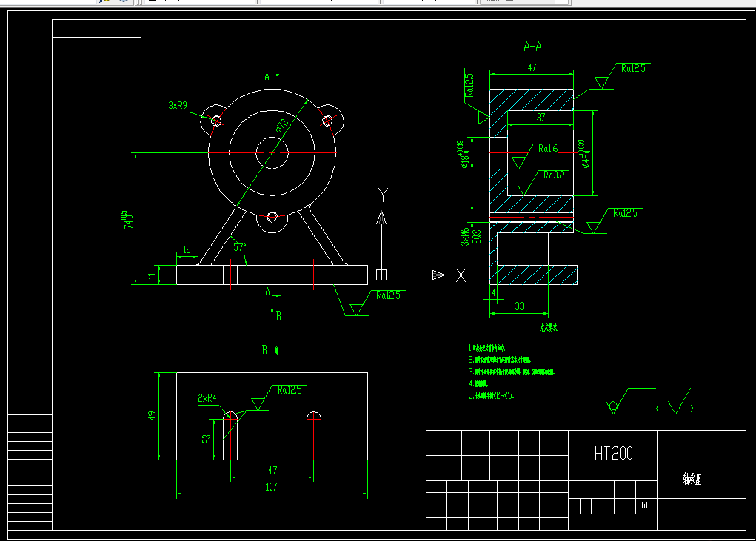This screenshot has width=756, height=541.
Task: Select the roughness symbol with circle near title block
Action: click(630, 401)
